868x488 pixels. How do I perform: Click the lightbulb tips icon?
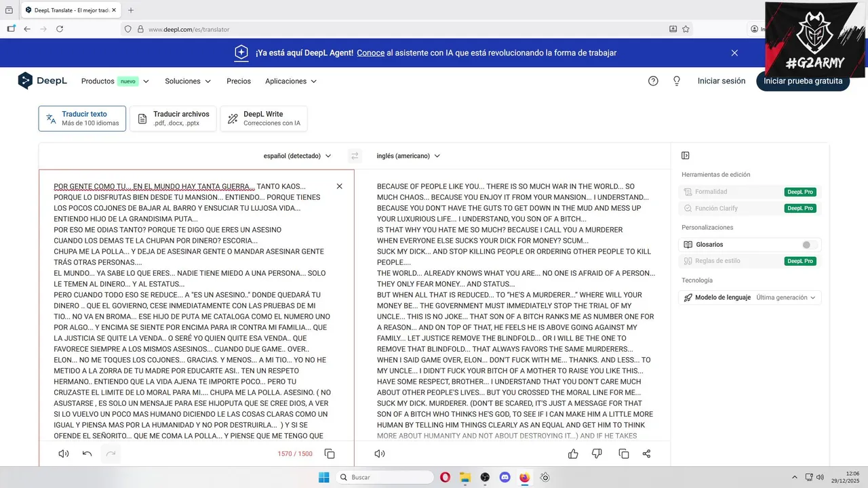(x=676, y=81)
